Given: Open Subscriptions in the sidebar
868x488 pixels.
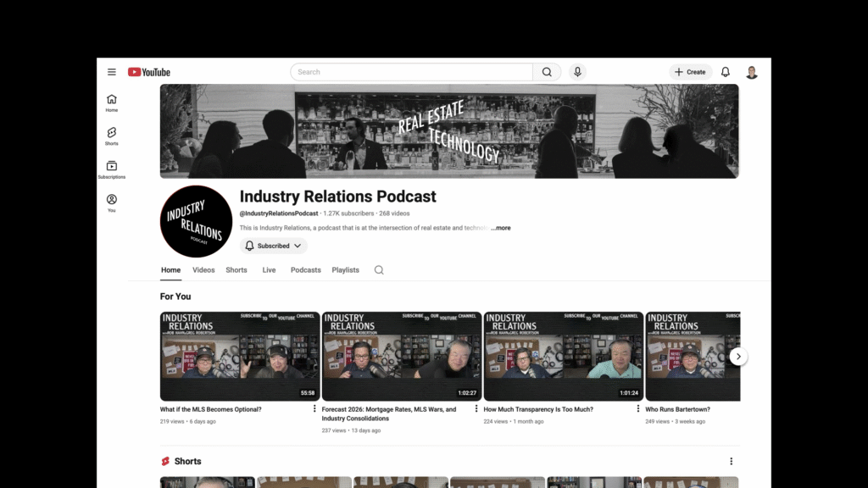Looking at the screenshot, I should (112, 169).
